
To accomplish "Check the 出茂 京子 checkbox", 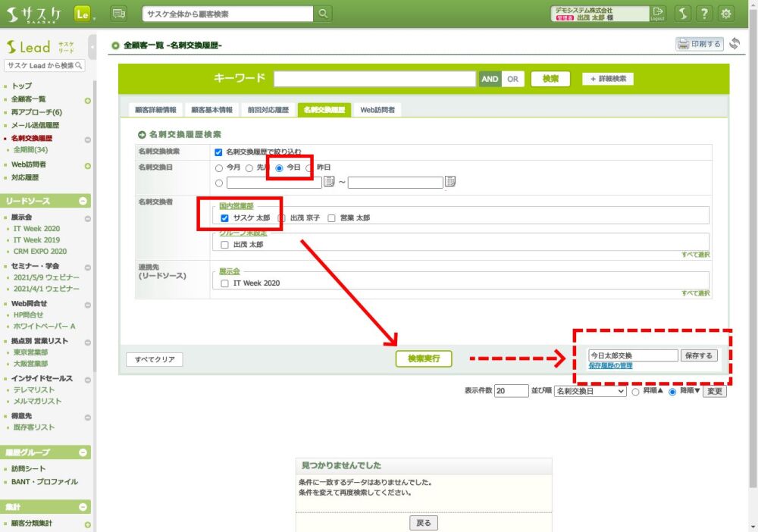I will tap(281, 218).
